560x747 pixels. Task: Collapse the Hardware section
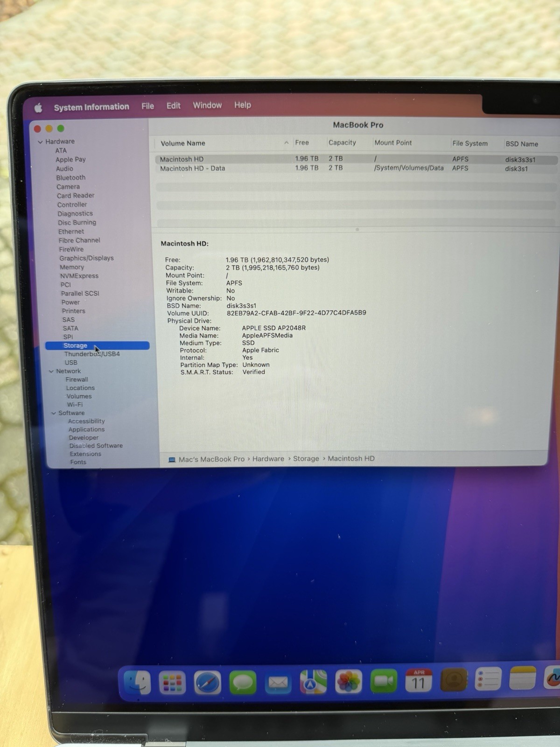pyautogui.click(x=40, y=142)
